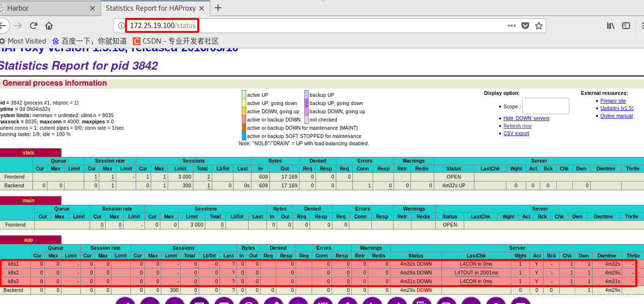
Task: Open the browser home page
Action: (49, 26)
